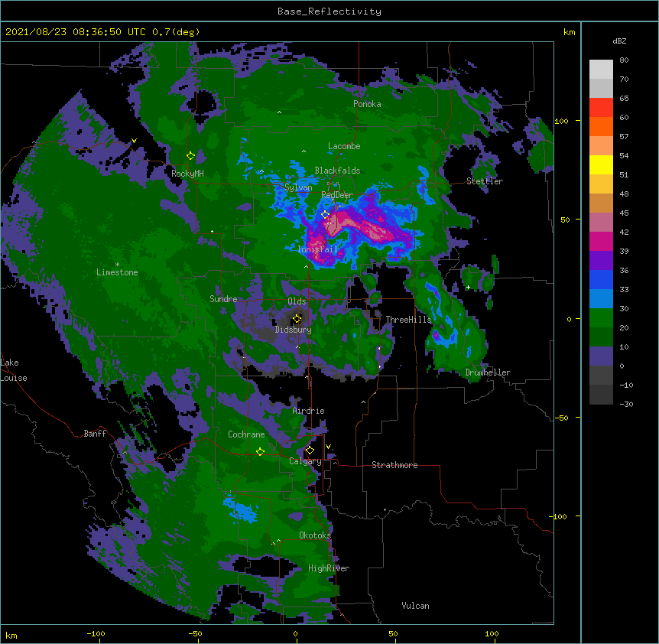Click the -100 tick label on bottom axis
659x644 pixels.
(96, 633)
